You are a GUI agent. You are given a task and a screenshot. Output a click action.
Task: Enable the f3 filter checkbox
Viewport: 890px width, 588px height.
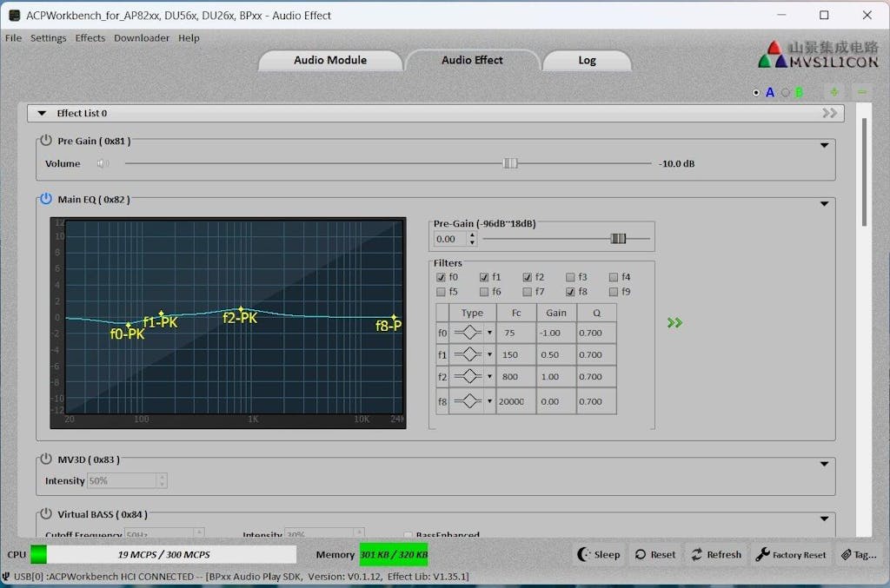(x=570, y=277)
